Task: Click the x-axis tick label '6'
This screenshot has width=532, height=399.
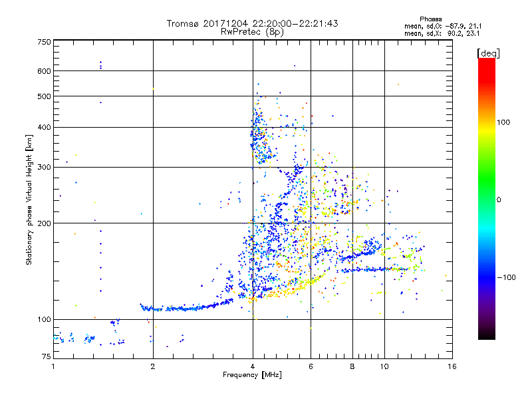Action: (311, 366)
